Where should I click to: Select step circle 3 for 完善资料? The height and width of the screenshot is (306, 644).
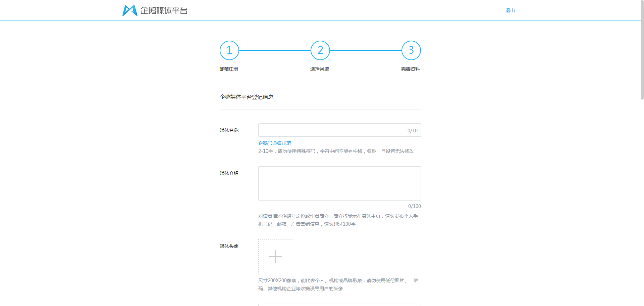[411, 50]
